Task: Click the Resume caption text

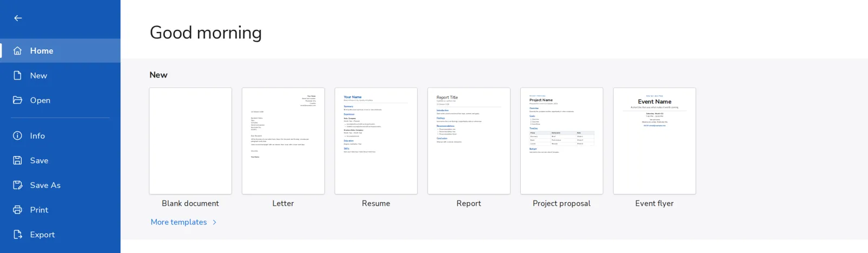Action: point(376,203)
